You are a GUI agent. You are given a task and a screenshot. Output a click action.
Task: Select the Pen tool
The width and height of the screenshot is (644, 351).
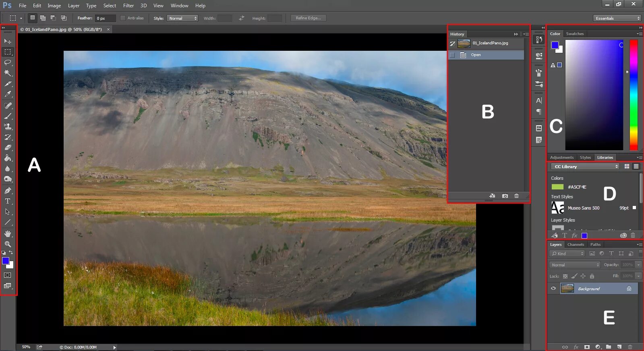(x=8, y=190)
